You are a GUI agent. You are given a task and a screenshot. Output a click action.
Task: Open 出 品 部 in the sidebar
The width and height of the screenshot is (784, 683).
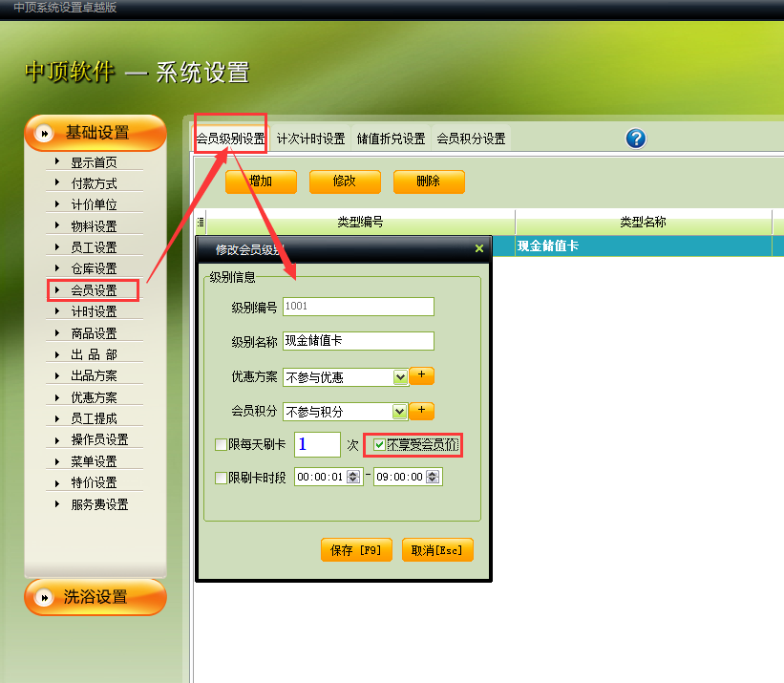pos(94,354)
